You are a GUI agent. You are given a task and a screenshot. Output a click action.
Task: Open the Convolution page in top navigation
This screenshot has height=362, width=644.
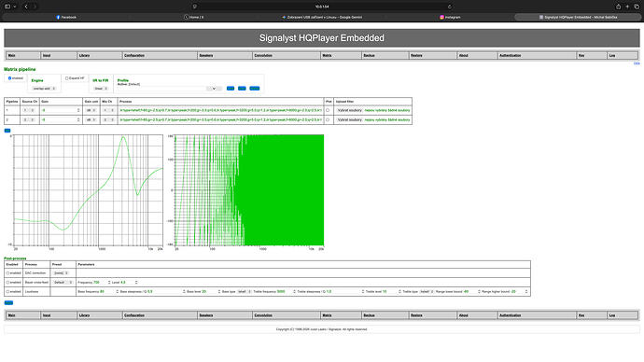(287, 55)
